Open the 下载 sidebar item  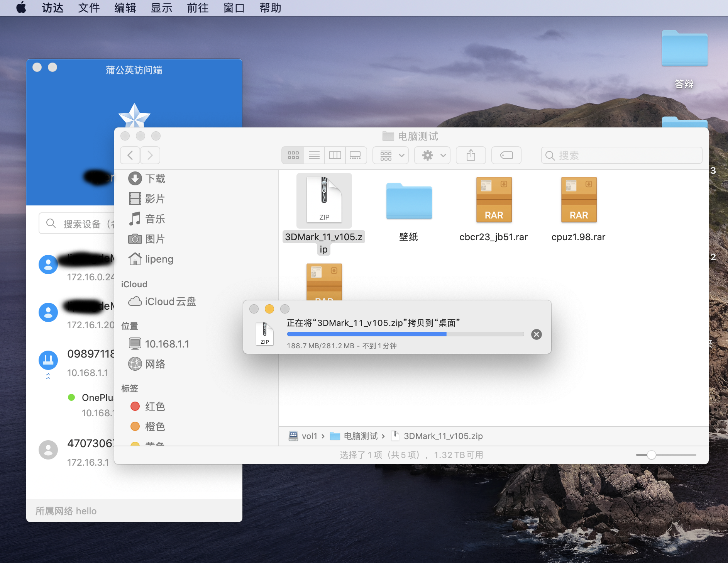click(x=155, y=178)
